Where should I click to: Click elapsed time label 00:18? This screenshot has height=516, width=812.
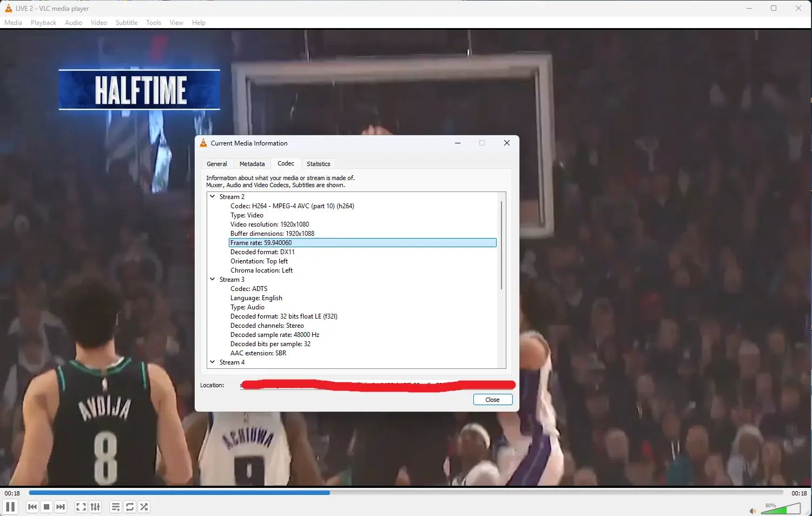coord(12,493)
